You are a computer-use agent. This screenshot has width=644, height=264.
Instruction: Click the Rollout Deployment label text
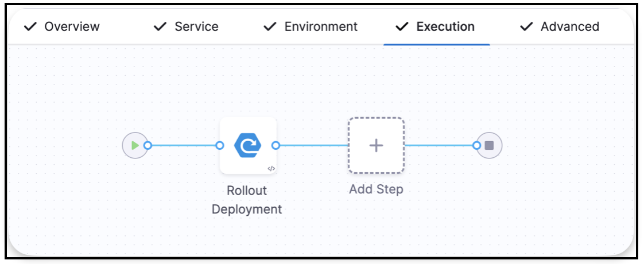point(247,200)
